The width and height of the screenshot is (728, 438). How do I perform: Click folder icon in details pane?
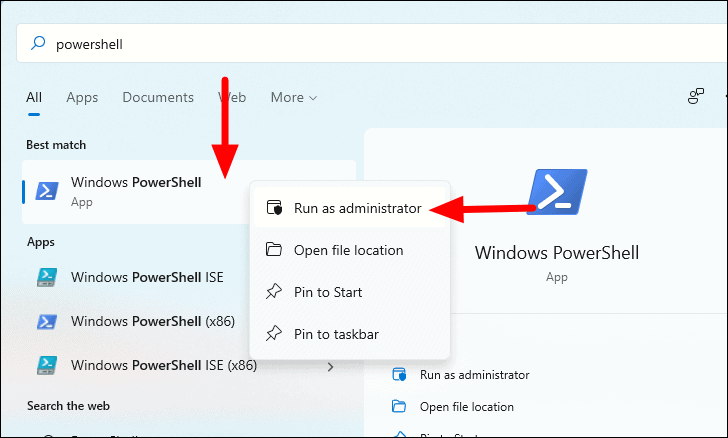pyautogui.click(x=399, y=406)
